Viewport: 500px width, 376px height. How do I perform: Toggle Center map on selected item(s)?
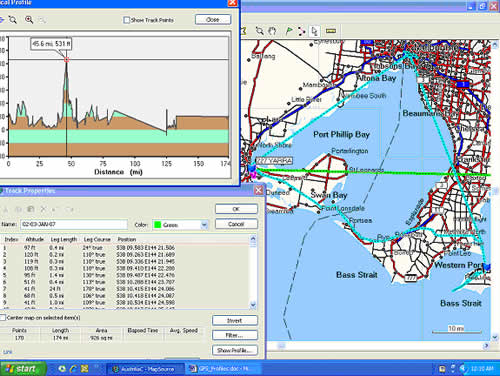coord(3,318)
